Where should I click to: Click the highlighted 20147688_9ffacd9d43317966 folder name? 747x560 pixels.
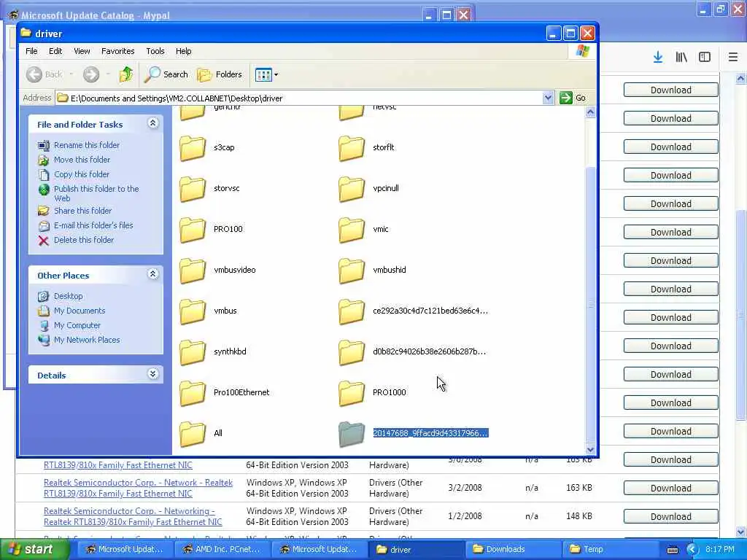point(430,433)
